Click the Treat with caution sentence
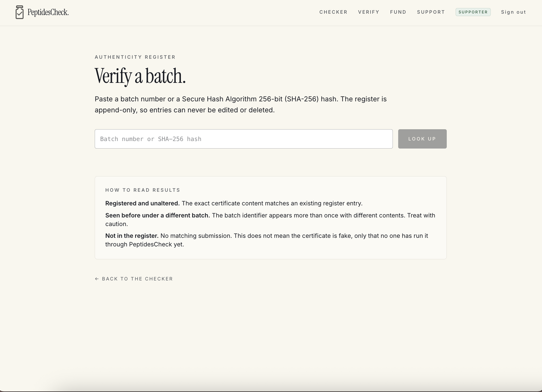The height and width of the screenshot is (392, 542). click(270, 220)
